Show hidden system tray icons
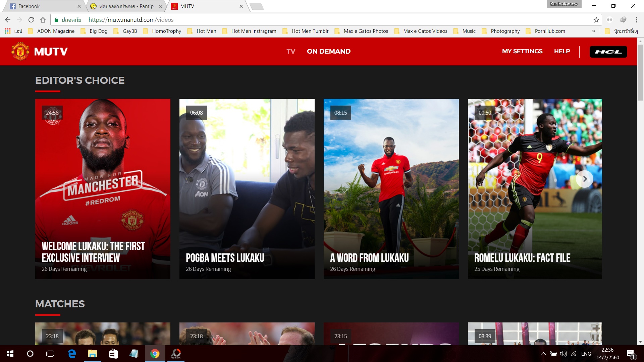Screen dimensions: 644x362 pyautogui.click(x=543, y=354)
